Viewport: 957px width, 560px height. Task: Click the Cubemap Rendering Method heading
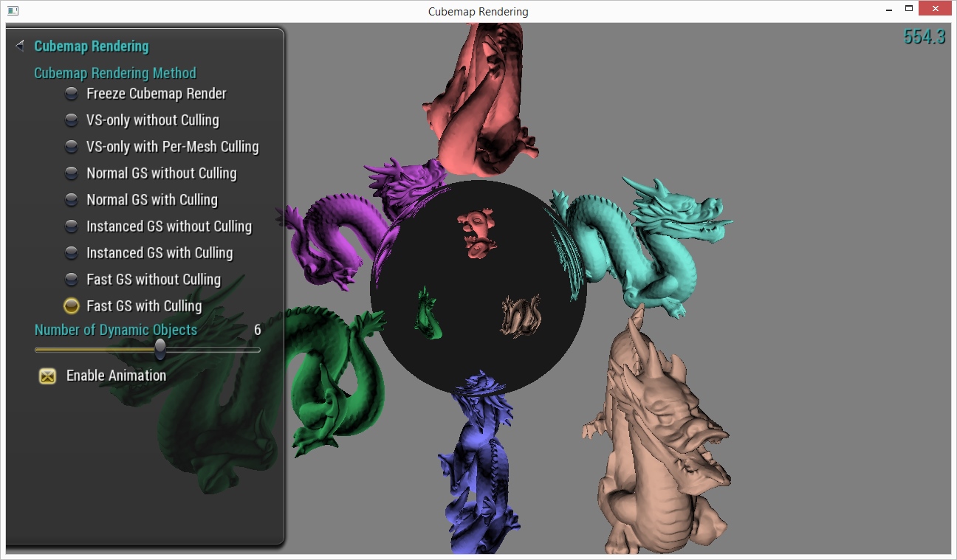pyautogui.click(x=115, y=72)
